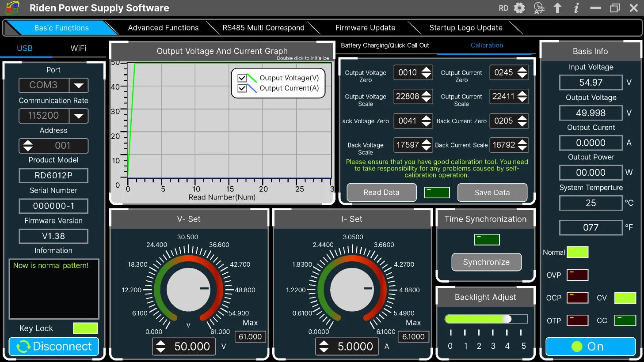Image resolution: width=644 pixels, height=362 pixels.
Task: Click the V-Set voltage stepper arrows
Action: click(161, 347)
